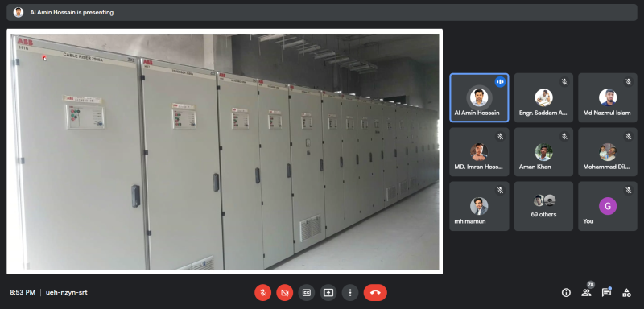Open the chat with everyone icon
Screen dimensions: 644x309
click(606, 293)
